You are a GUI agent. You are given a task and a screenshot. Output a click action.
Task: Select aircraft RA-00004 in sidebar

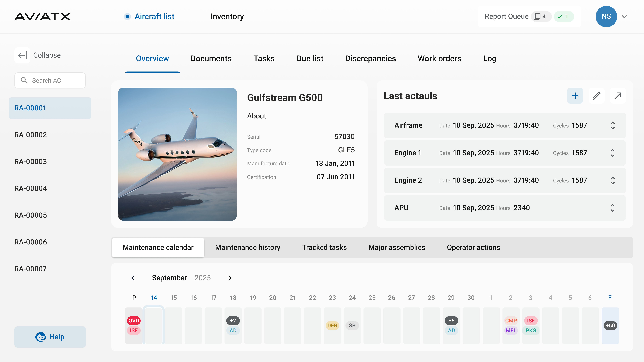pyautogui.click(x=31, y=188)
